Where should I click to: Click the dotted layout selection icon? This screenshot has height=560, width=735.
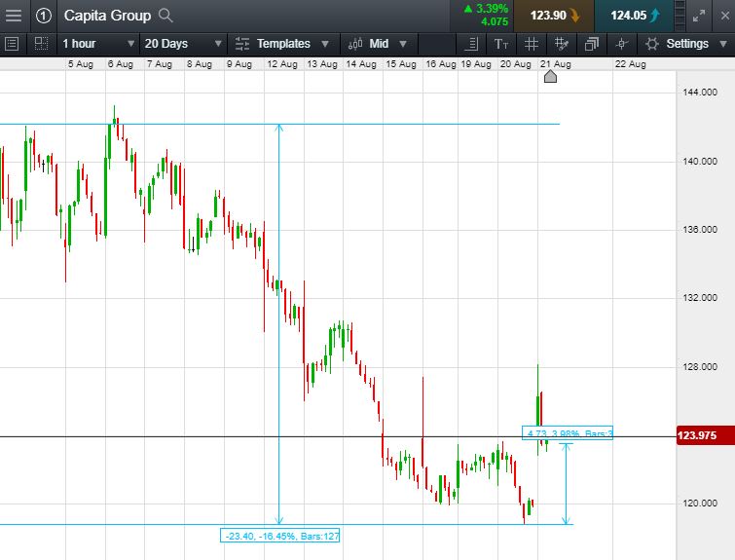point(41,44)
